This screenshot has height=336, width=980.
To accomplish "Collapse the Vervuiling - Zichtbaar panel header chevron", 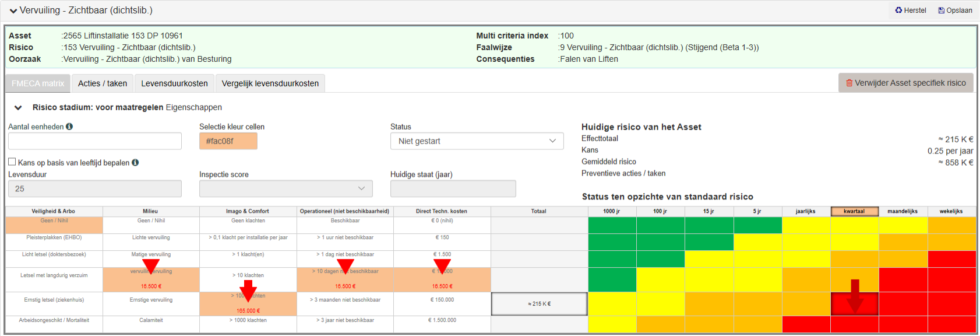I will click(13, 10).
